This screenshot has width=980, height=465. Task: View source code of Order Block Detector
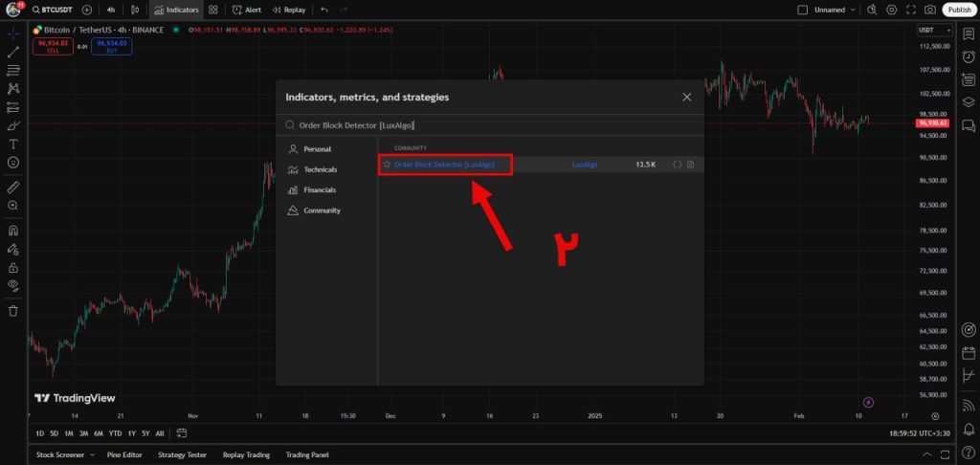click(x=677, y=165)
